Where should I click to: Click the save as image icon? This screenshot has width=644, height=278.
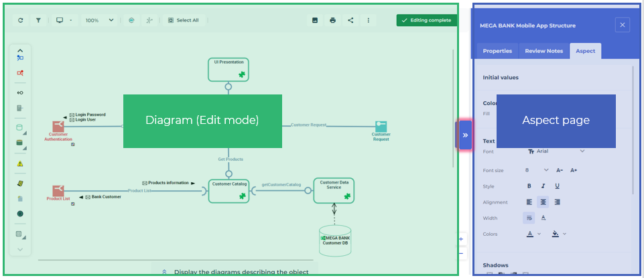(315, 20)
